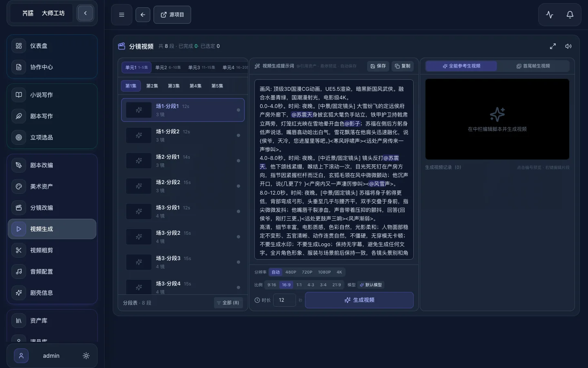The height and width of the screenshot is (368, 588).
Task: Open the 全部 (8) filter dropdown
Action: (x=229, y=303)
